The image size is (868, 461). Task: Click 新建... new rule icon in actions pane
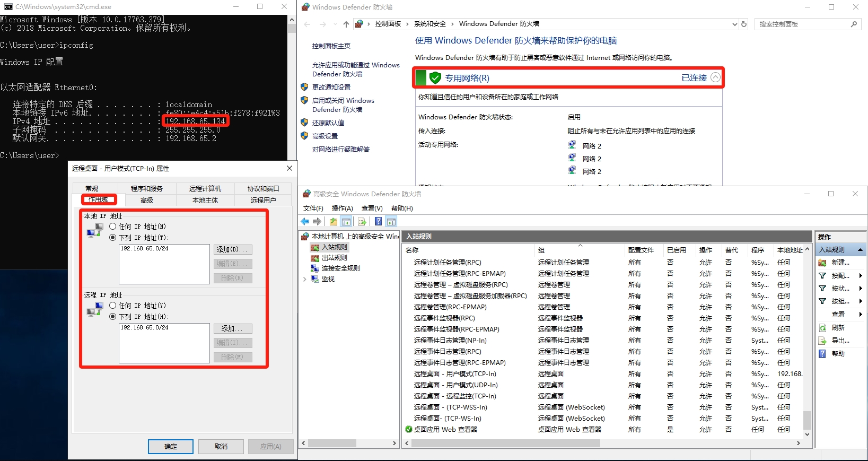click(822, 263)
